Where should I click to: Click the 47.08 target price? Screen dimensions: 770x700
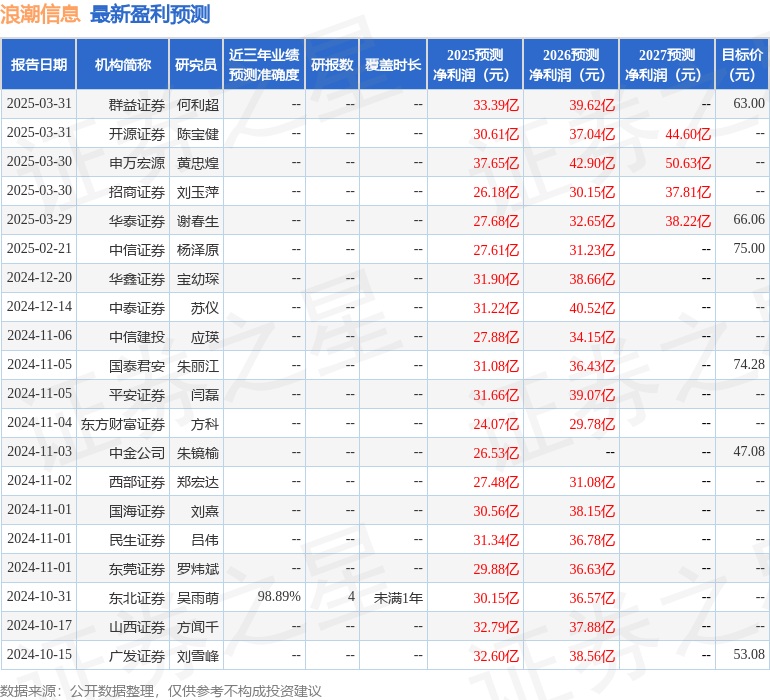[749, 451]
